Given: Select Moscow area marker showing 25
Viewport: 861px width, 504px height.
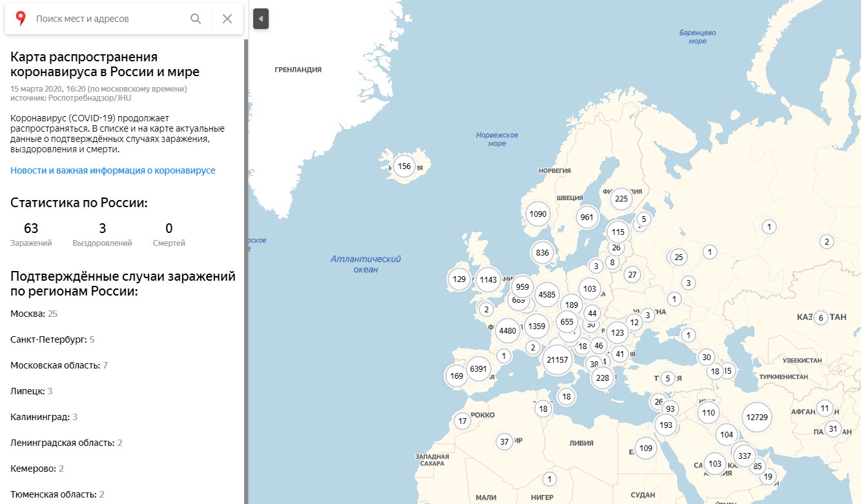Looking at the screenshot, I should [x=678, y=257].
